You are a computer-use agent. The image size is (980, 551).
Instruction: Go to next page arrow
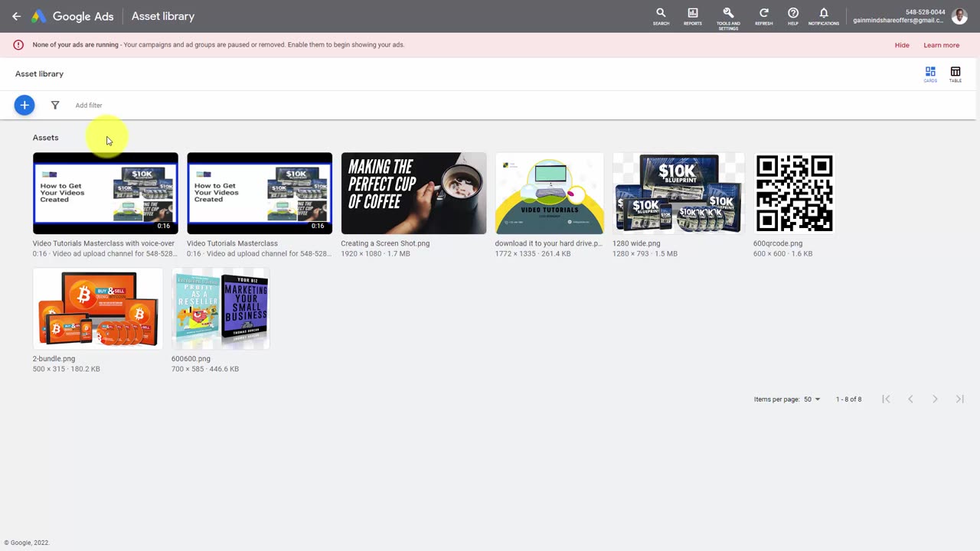[935, 399]
